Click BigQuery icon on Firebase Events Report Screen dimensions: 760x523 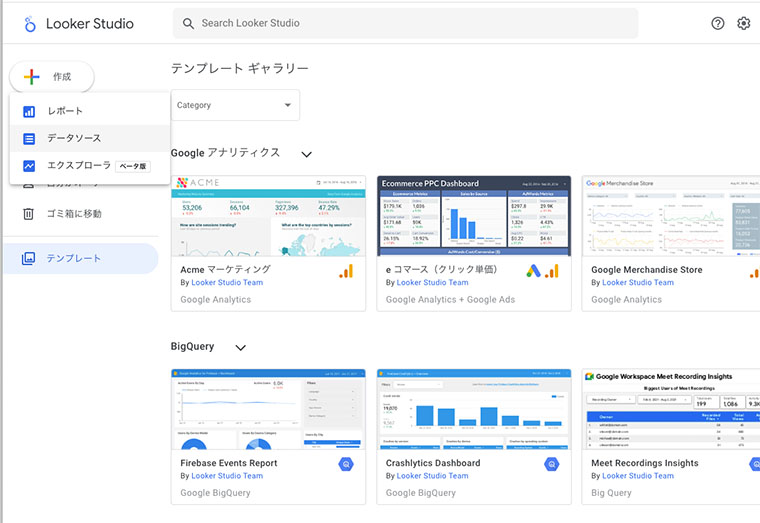[x=346, y=464]
